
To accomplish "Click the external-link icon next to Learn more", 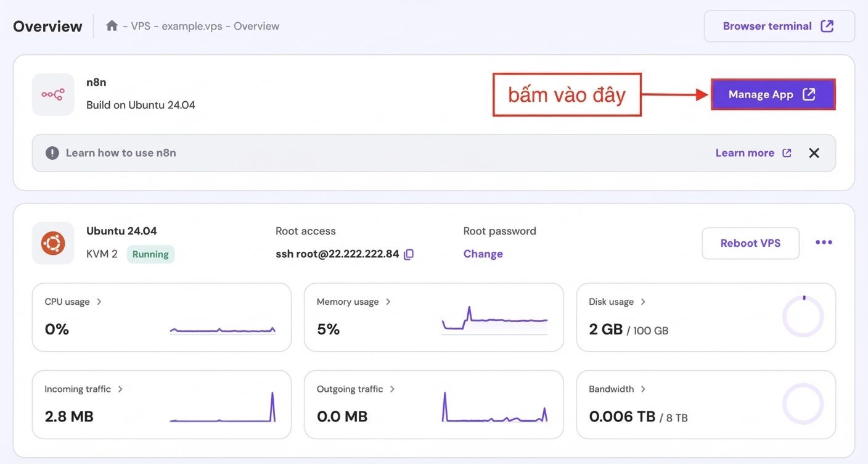I will pyautogui.click(x=788, y=152).
